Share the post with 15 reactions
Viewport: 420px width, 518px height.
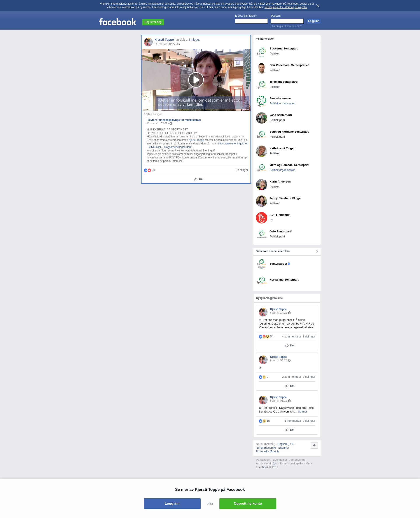tap(289, 430)
